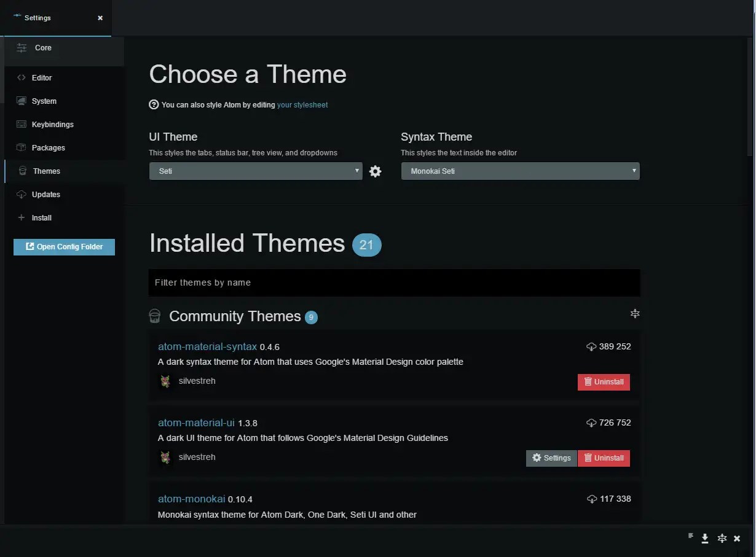Click download icon in bottom status bar

tap(705, 539)
